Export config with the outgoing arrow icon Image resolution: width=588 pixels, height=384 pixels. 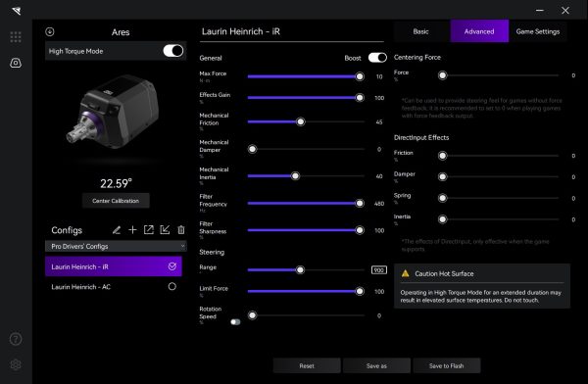pos(149,230)
